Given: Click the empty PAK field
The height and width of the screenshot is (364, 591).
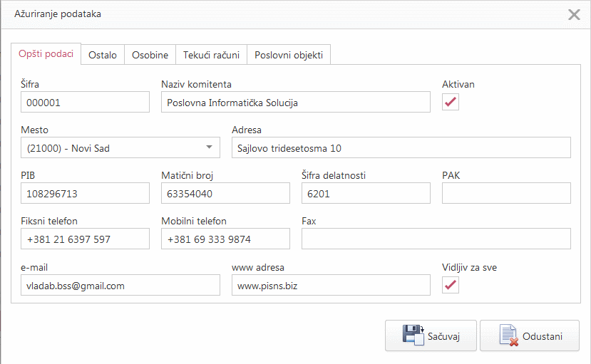Looking at the screenshot, I should 506,194.
